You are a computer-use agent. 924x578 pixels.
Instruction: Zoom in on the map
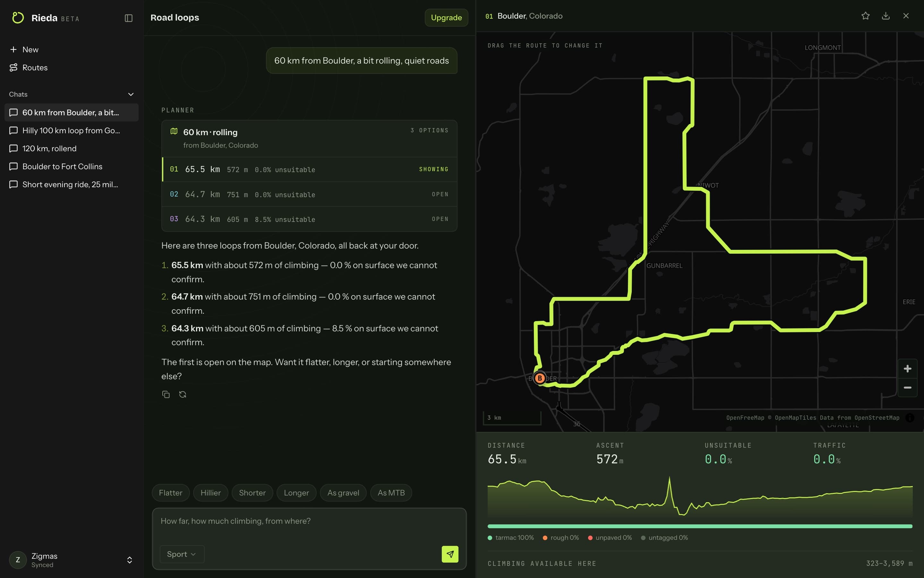[x=908, y=369]
